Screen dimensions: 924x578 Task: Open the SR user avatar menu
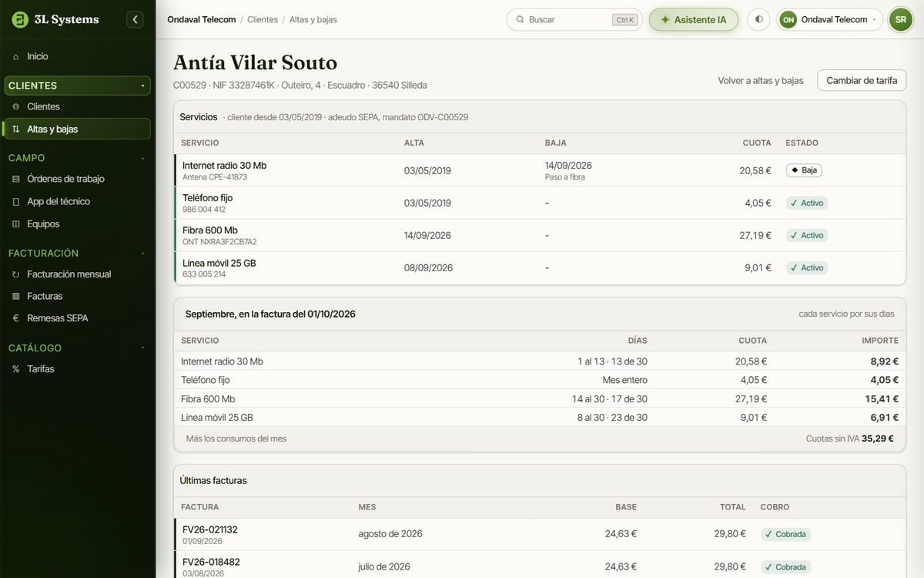900,19
